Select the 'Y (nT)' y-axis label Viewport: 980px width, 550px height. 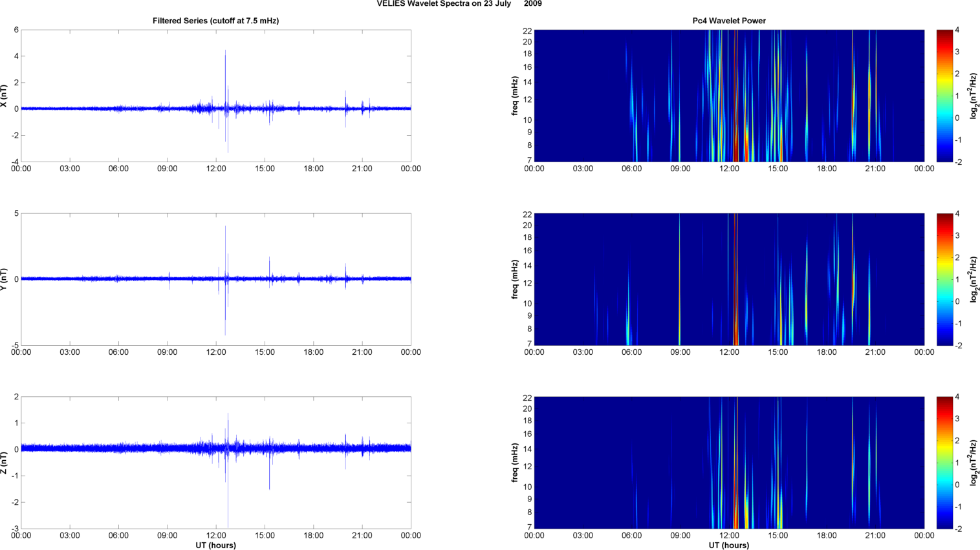pos(4,279)
